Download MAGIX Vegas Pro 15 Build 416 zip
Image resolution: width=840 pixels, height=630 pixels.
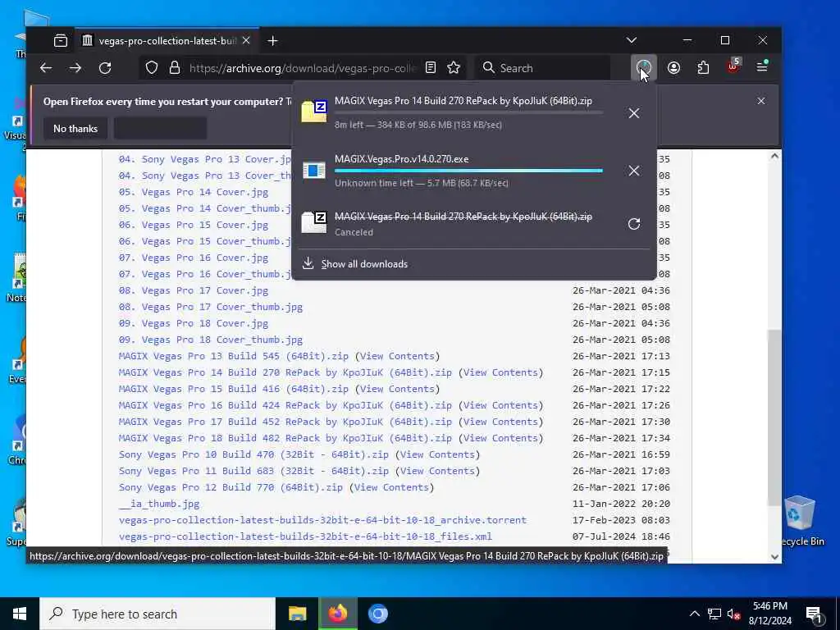pos(234,389)
